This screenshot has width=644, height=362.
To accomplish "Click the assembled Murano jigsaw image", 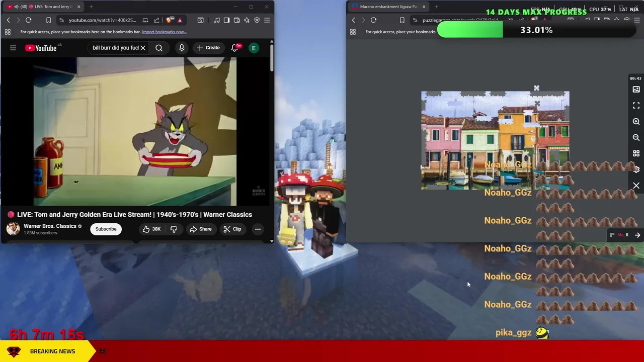I will point(495,141).
